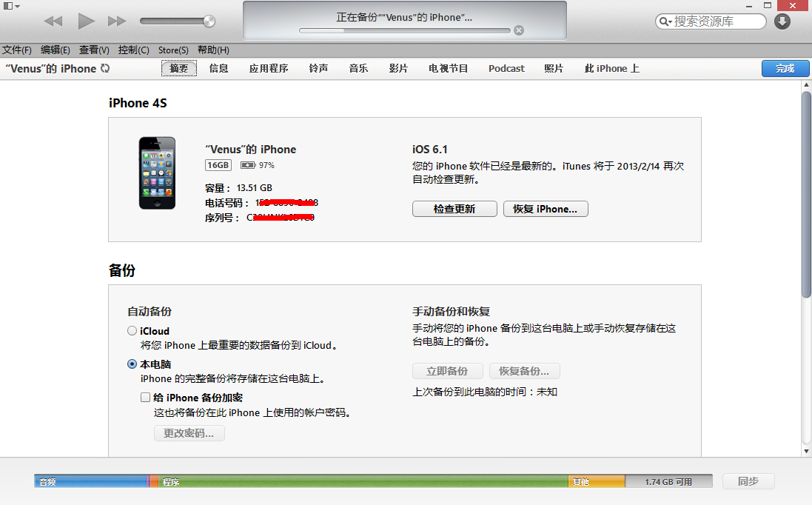The image size is (812, 505).
Task: Click the orange 其他 storage segment
Action: [597, 481]
